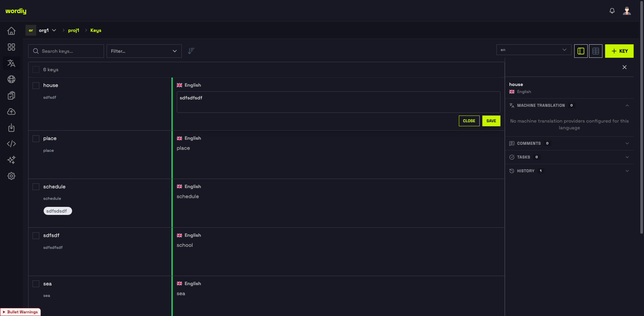
Task: Click the add KEY button
Action: coord(619,51)
